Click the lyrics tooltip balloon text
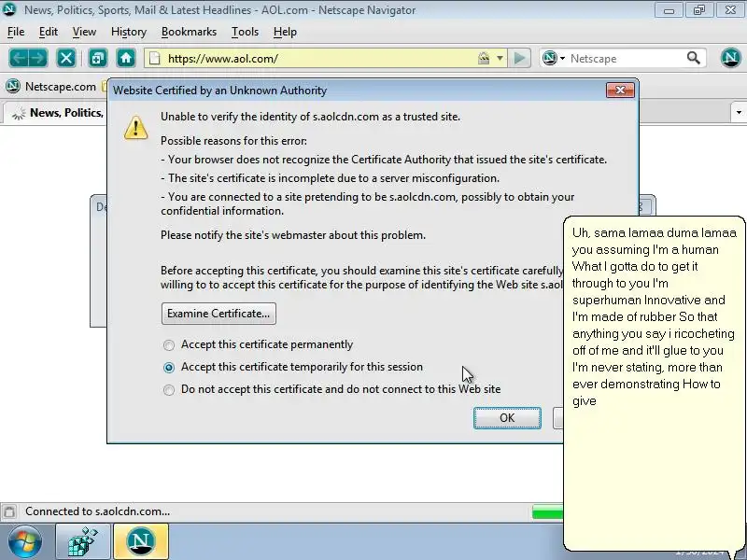Viewport: 747px width, 560px height. point(654,316)
